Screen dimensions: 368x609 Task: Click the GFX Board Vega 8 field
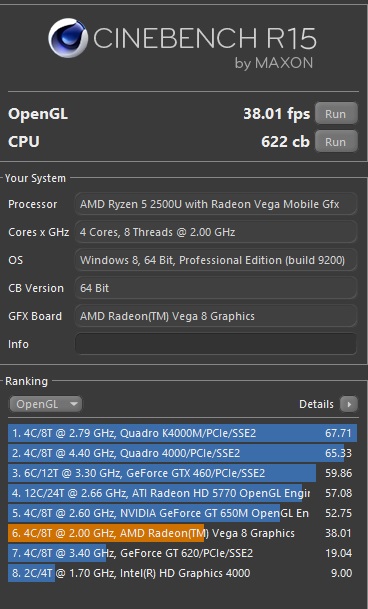click(216, 316)
